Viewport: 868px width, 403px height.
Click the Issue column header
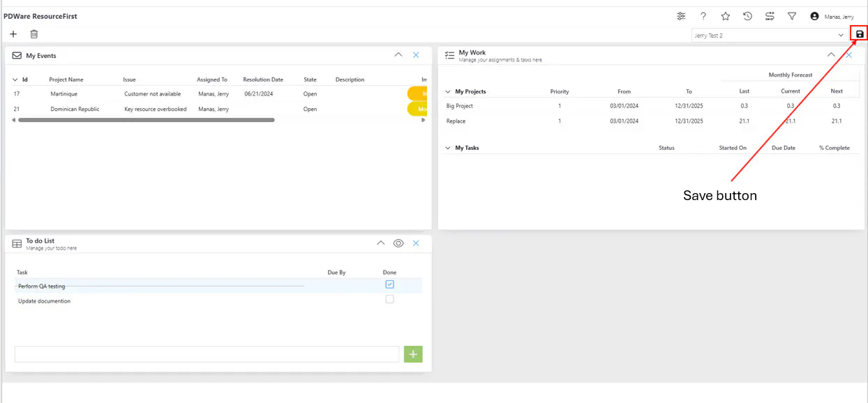pyautogui.click(x=130, y=79)
